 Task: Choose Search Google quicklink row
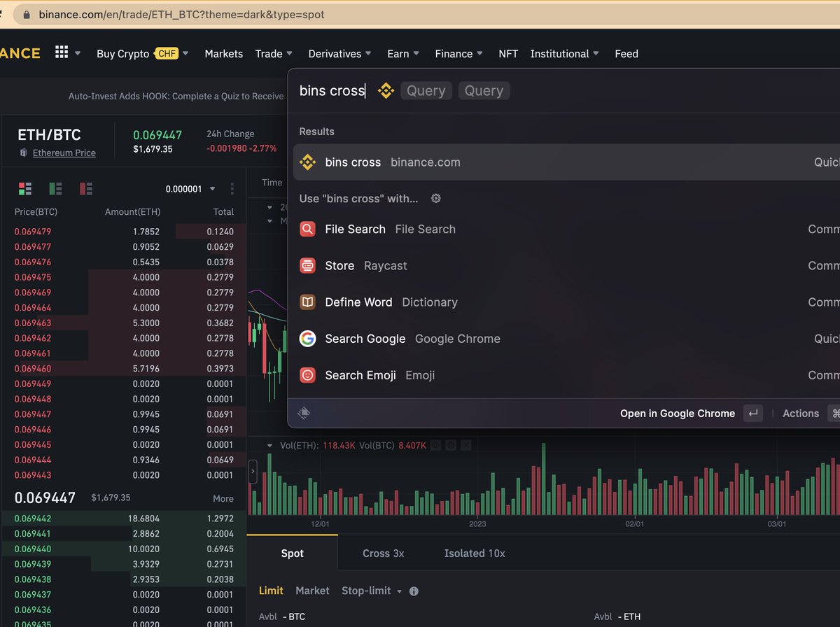[566, 339]
